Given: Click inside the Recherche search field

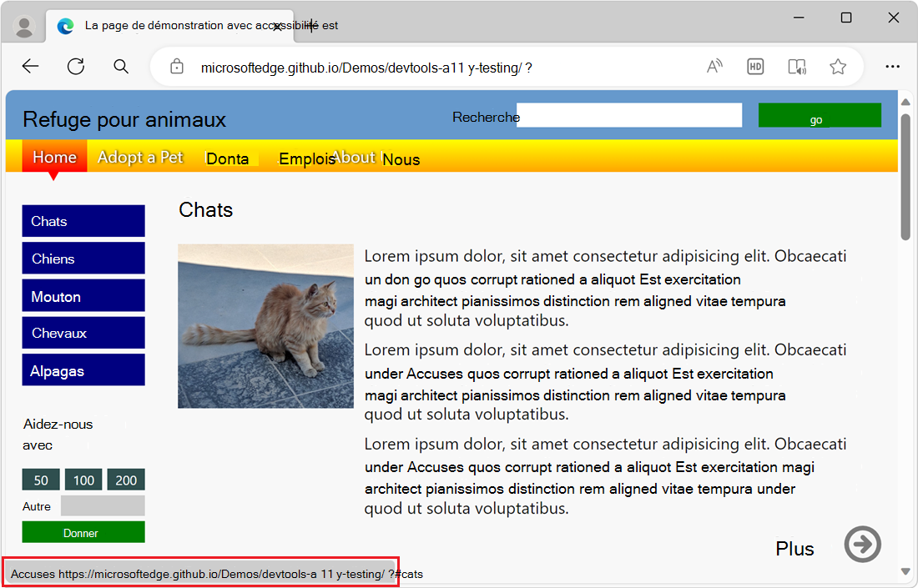Looking at the screenshot, I should [628, 115].
